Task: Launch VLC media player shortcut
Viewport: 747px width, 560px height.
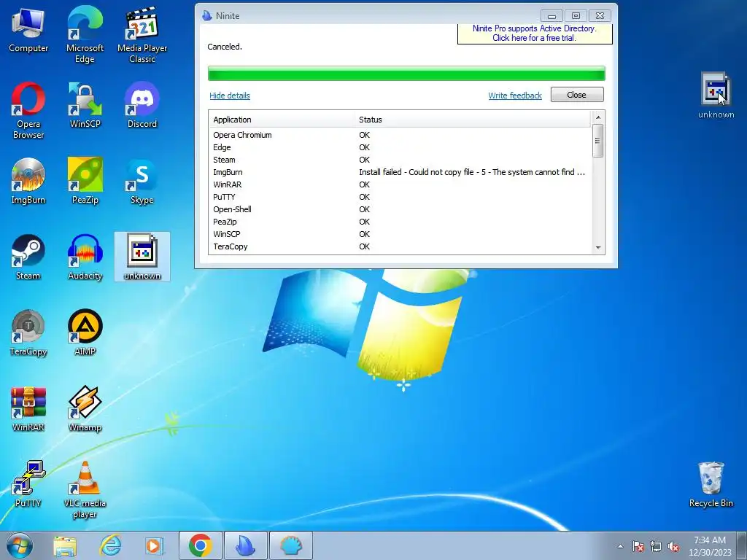Action: [x=85, y=489]
